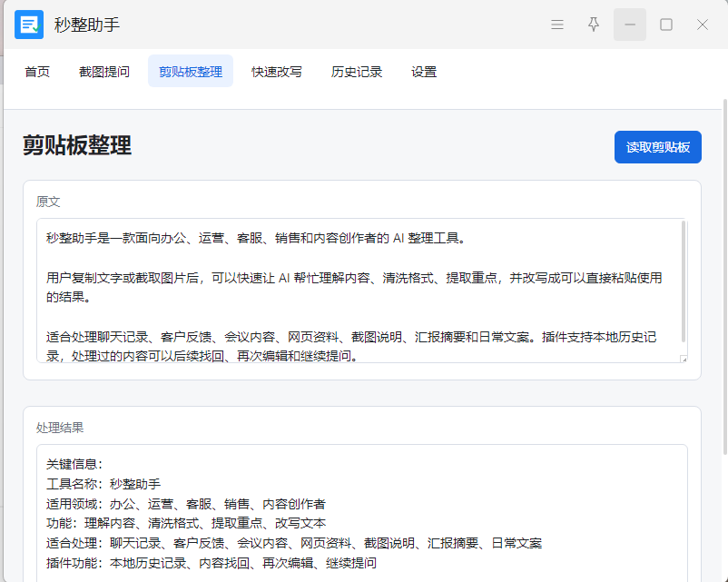Click the line '工具名称：秒整助手'
The width and height of the screenshot is (728, 582).
[x=103, y=484]
